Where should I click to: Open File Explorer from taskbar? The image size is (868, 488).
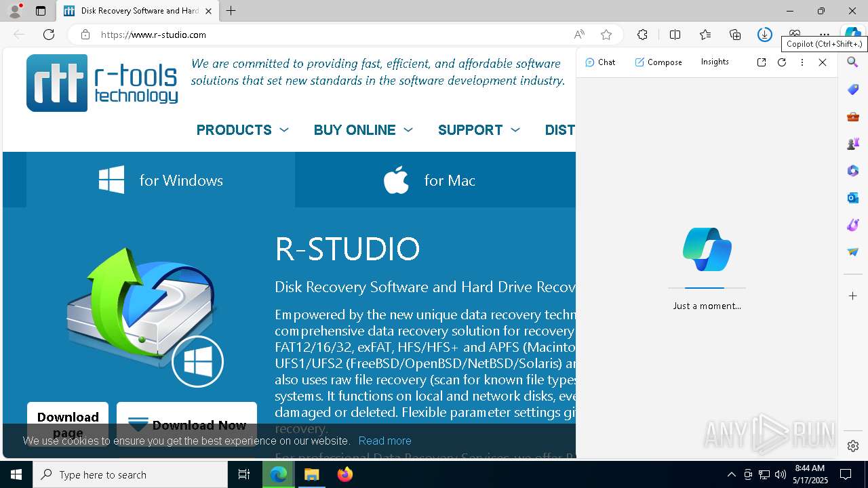[x=311, y=474]
